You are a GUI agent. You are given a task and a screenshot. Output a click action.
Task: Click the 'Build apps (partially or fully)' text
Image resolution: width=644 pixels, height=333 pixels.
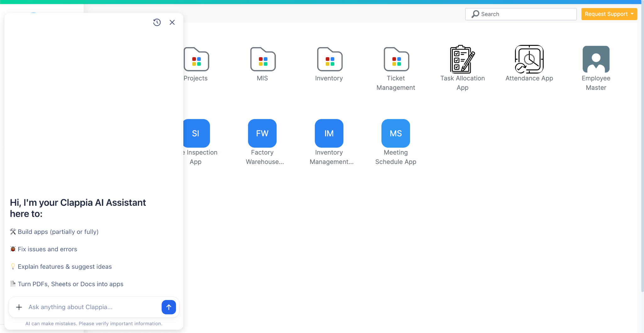pos(58,232)
